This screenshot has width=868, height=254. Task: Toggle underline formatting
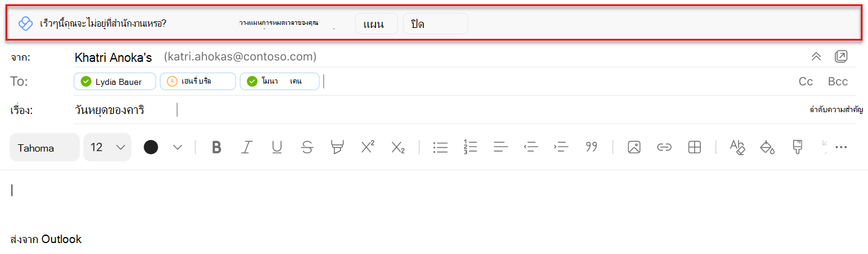(277, 147)
